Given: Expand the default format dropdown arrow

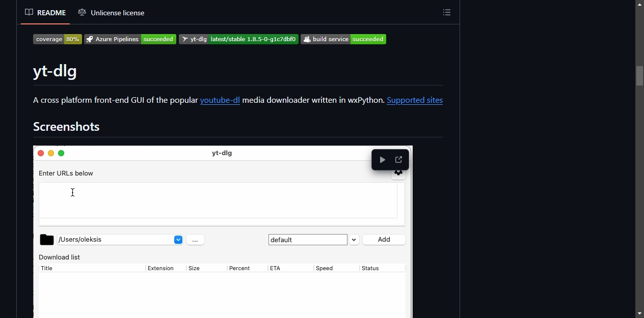Looking at the screenshot, I should [x=354, y=240].
